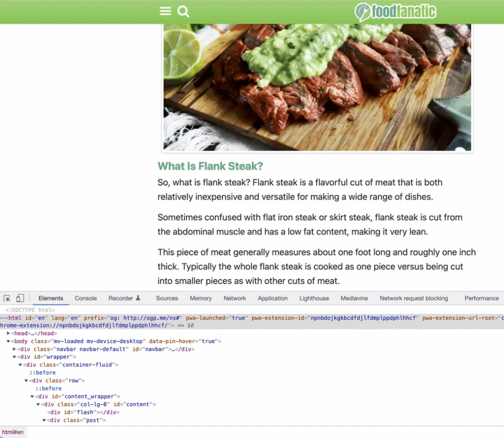This screenshot has height=438, width=504.
Task: Open the Performance tab
Action: click(481, 299)
